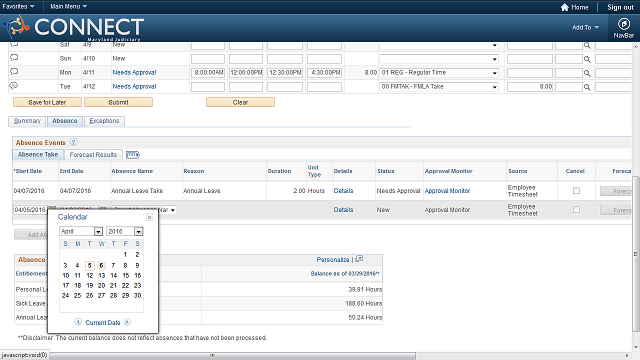Click the Clear button
Viewport: 640px width, 360px height.
coord(240,102)
